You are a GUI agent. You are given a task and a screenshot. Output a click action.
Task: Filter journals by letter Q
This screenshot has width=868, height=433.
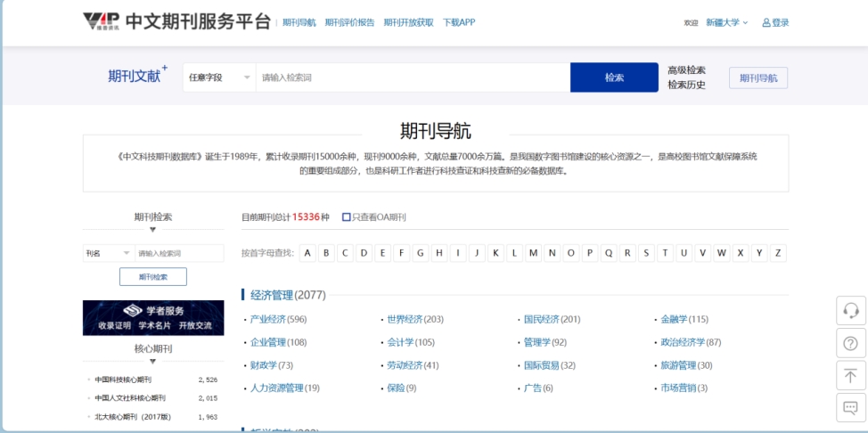click(x=609, y=253)
